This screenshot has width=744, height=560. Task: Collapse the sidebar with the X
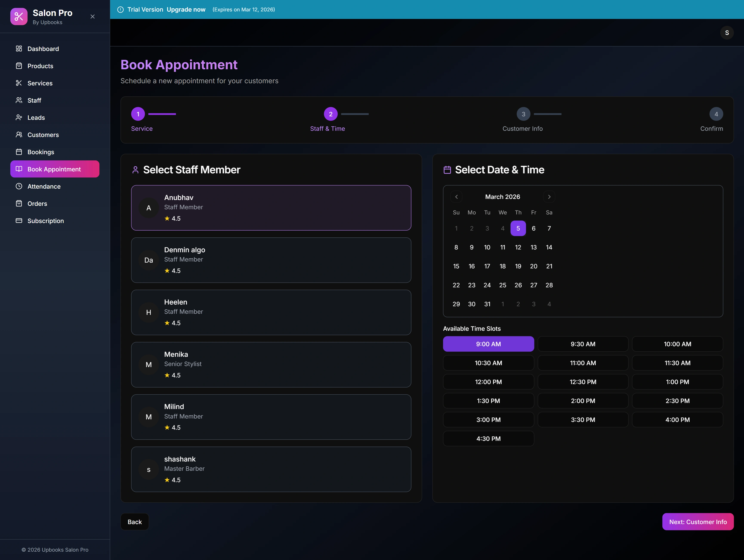[x=93, y=16]
